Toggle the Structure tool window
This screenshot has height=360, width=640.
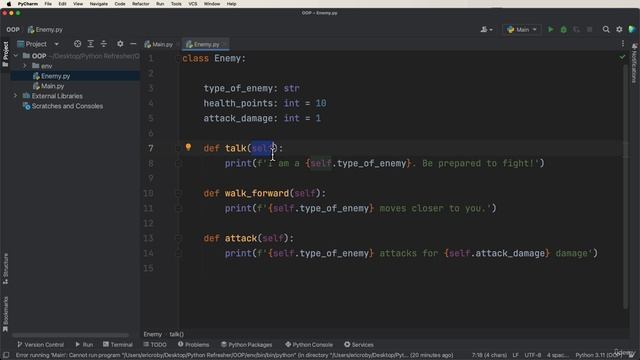click(x=5, y=269)
